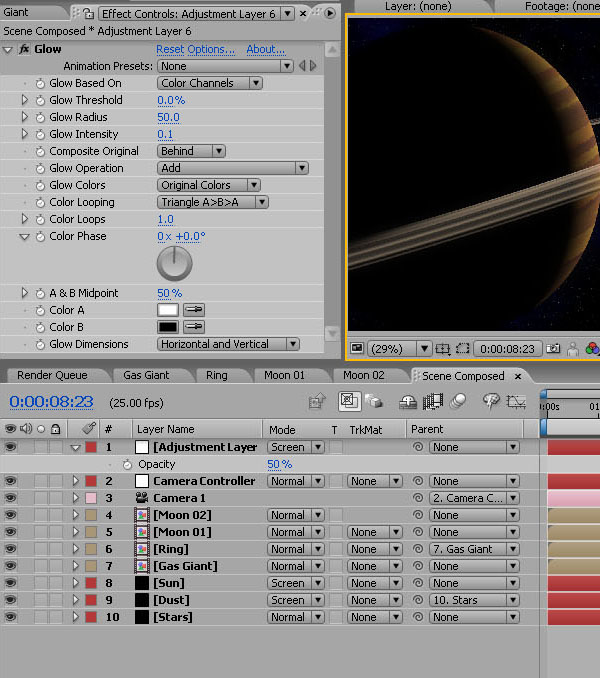This screenshot has width=600, height=678.
Task: Open the Graph Editor in timeline
Action: pyautogui.click(x=517, y=402)
